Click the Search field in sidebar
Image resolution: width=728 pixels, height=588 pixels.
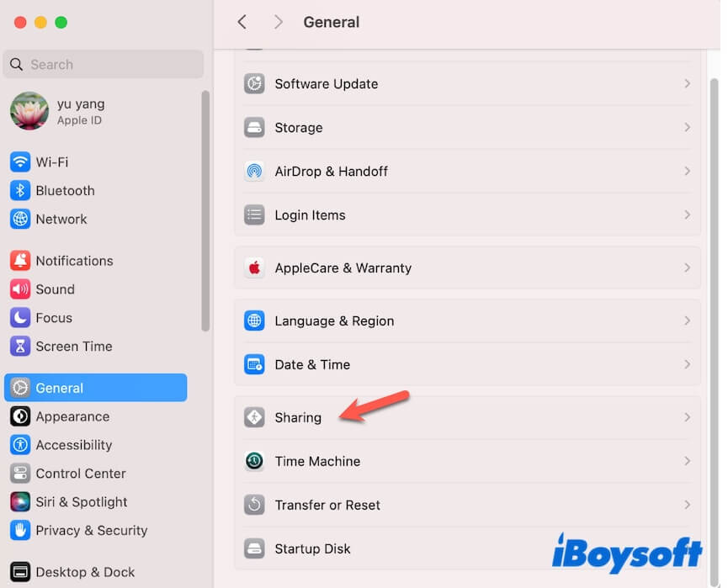click(x=104, y=65)
